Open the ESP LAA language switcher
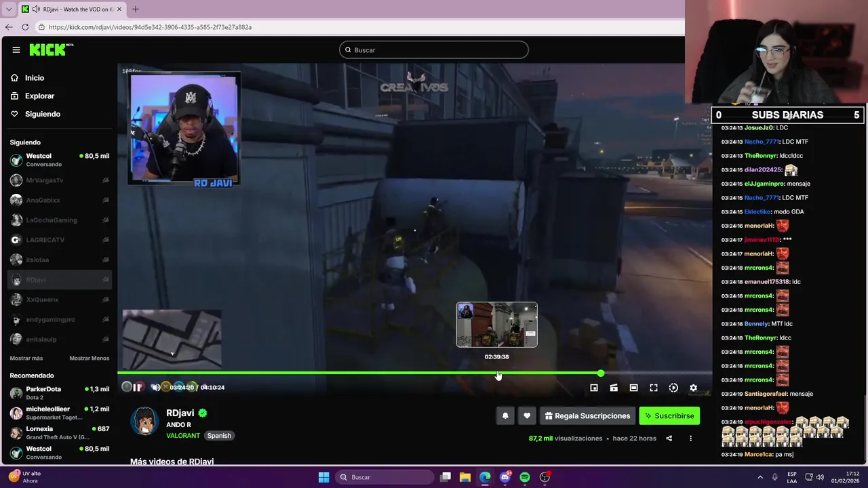The image size is (868, 488). point(792,477)
